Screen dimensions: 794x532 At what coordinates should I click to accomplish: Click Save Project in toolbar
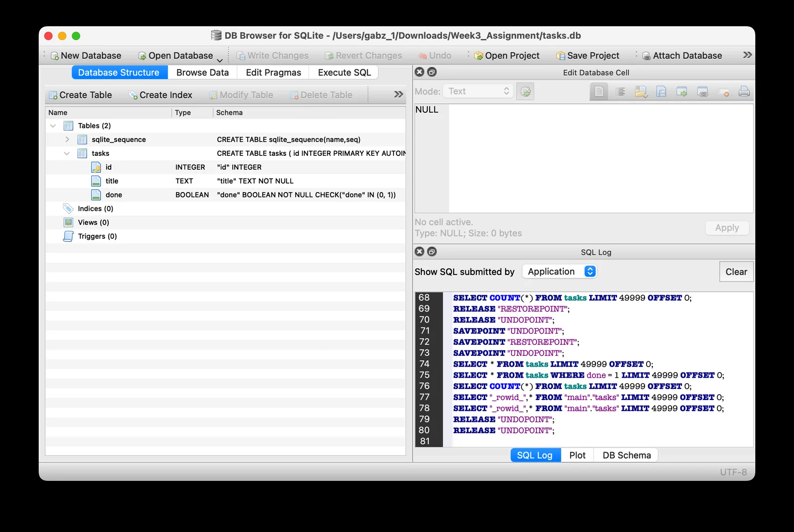[588, 56]
